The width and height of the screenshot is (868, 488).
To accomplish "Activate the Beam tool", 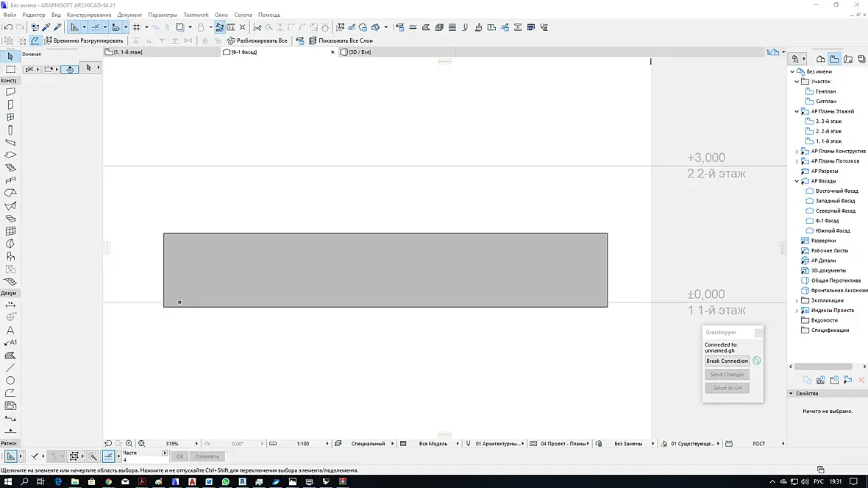I will [x=10, y=142].
